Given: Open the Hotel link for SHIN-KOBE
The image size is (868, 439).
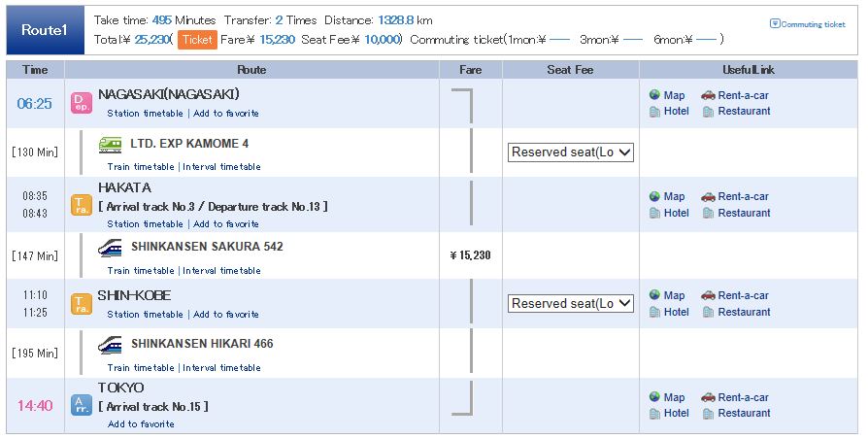Looking at the screenshot, I should pyautogui.click(x=676, y=312).
